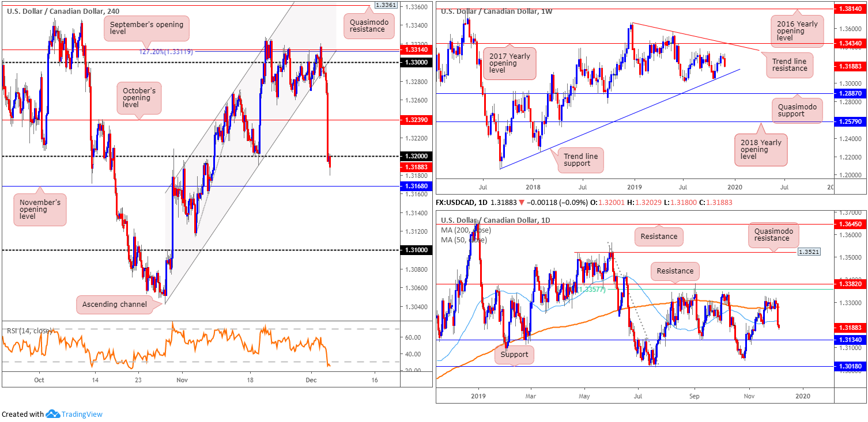Select the 'October's opening level' label
Screen dimensions: 868x422
pos(139,98)
